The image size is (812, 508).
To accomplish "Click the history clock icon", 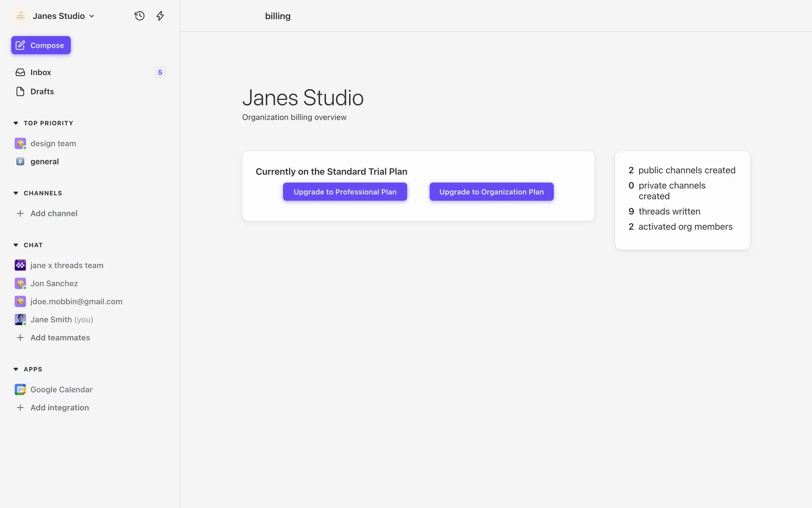I will 140,16.
